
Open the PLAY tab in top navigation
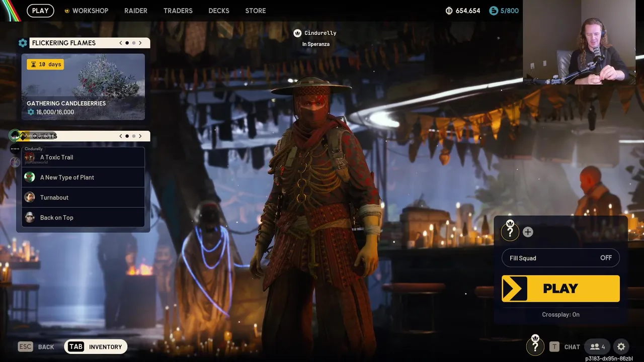pyautogui.click(x=40, y=11)
